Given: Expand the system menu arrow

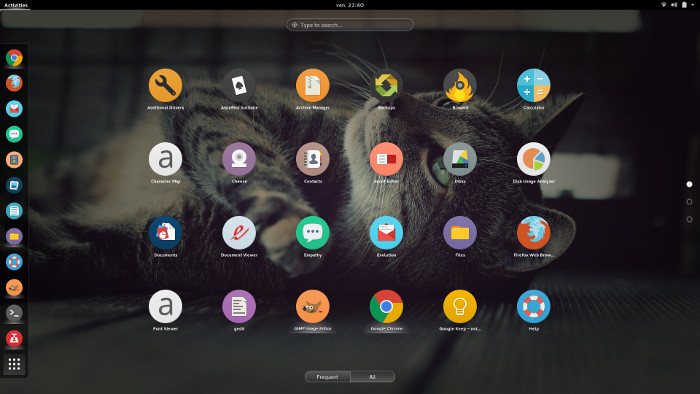Looking at the screenshot, I should click(692, 5).
